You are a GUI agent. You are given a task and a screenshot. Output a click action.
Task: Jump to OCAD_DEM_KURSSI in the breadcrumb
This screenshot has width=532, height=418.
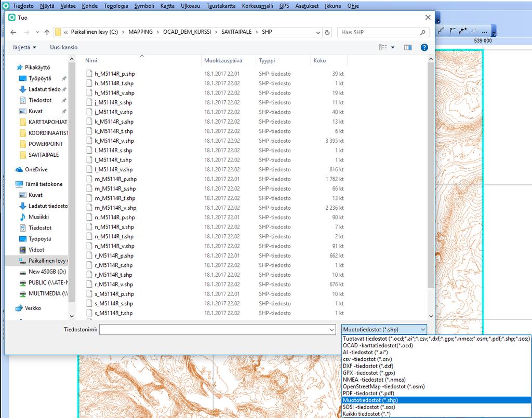click(x=187, y=32)
